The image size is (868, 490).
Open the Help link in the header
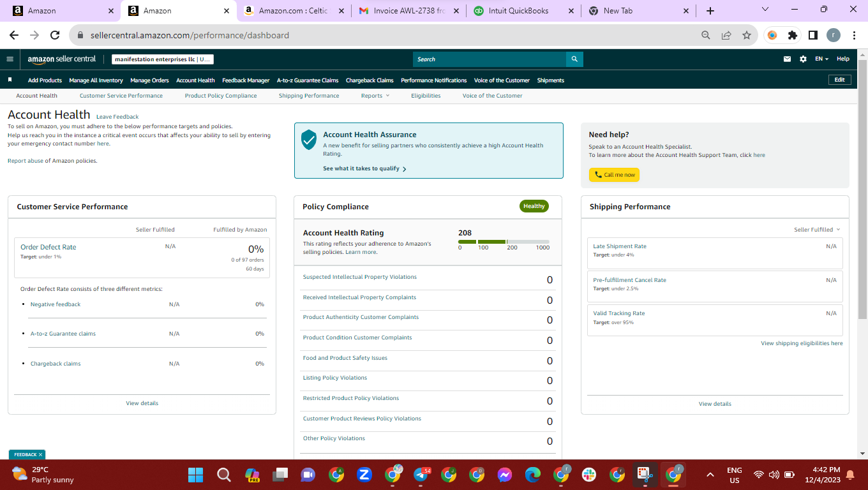coord(843,59)
